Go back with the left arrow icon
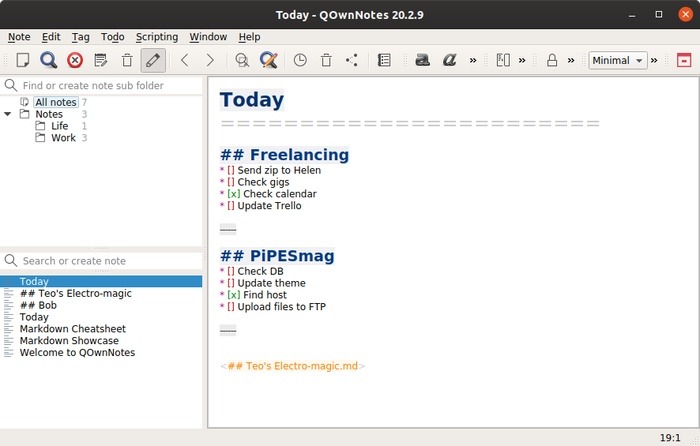Image resolution: width=700 pixels, height=446 pixels. click(185, 60)
